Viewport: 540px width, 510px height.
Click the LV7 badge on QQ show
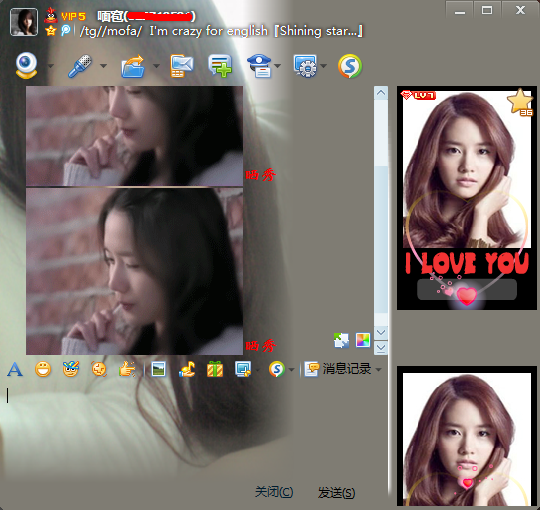(x=418, y=95)
